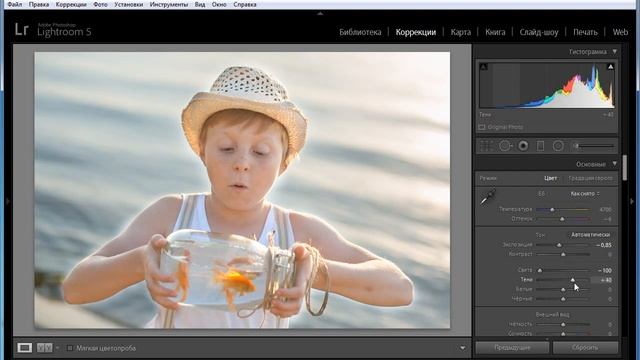This screenshot has width=640, height=360.
Task: Click the Света slider handle
Action: [540, 270]
